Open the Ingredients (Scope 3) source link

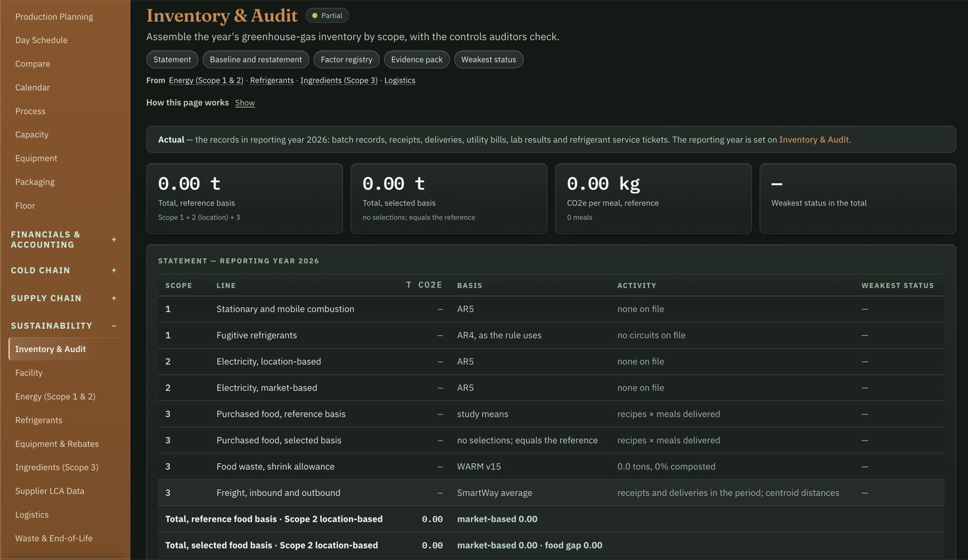(x=339, y=81)
